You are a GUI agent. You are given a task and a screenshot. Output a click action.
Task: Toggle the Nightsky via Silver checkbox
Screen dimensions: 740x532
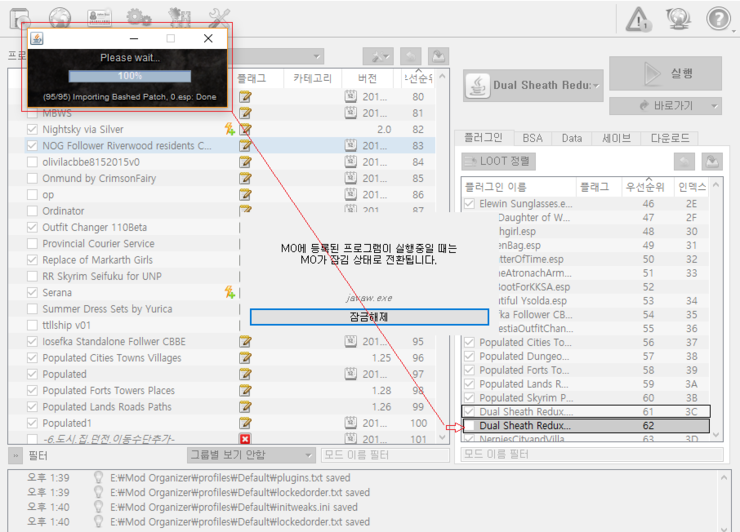[x=32, y=129]
